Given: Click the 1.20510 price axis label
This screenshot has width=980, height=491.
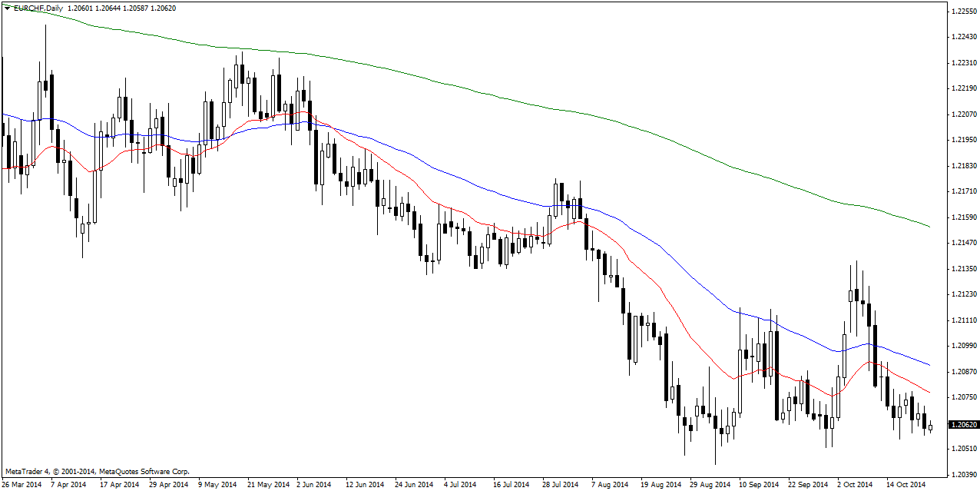Looking at the screenshot, I should 964,449.
